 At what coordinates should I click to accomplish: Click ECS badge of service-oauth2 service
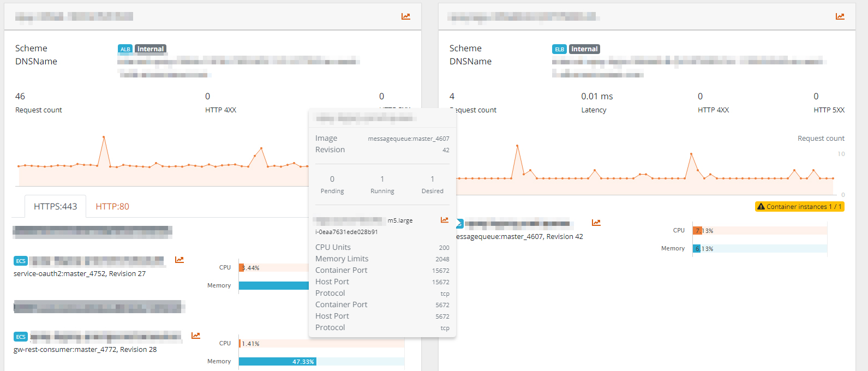pos(21,261)
